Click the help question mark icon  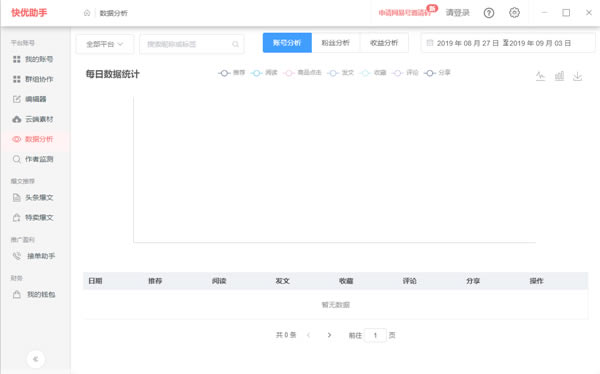pos(489,13)
